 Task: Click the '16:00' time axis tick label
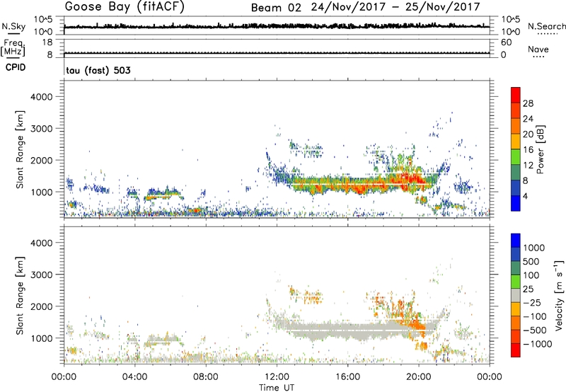(347, 377)
